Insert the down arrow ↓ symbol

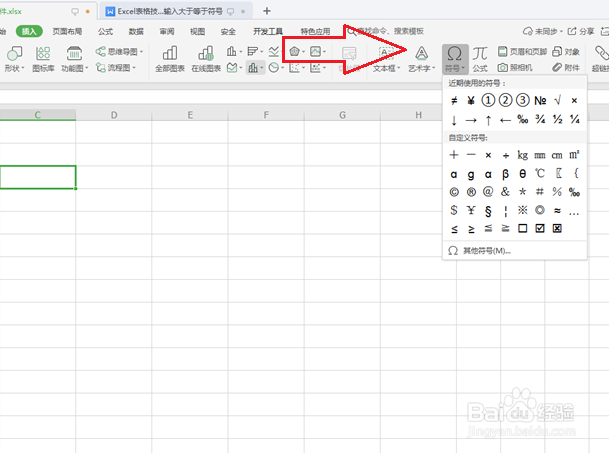[x=454, y=120]
